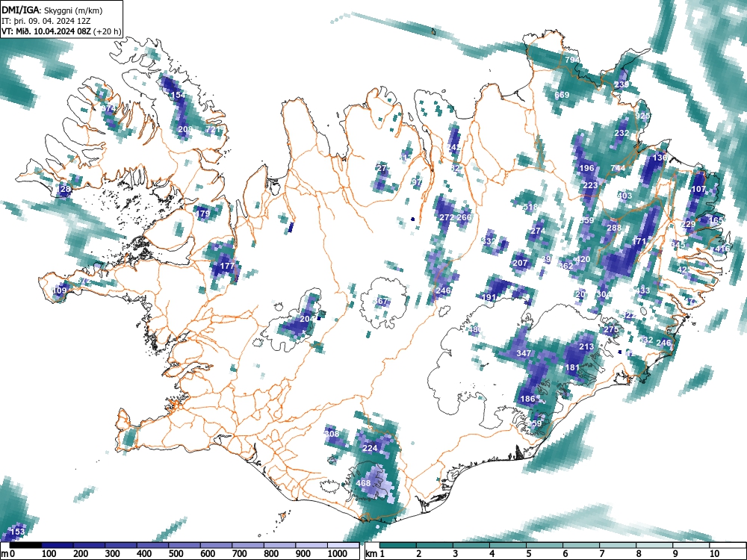Click the dark blue legend segment between 100 and 200
The height and width of the screenshot is (560, 747).
click(58, 545)
